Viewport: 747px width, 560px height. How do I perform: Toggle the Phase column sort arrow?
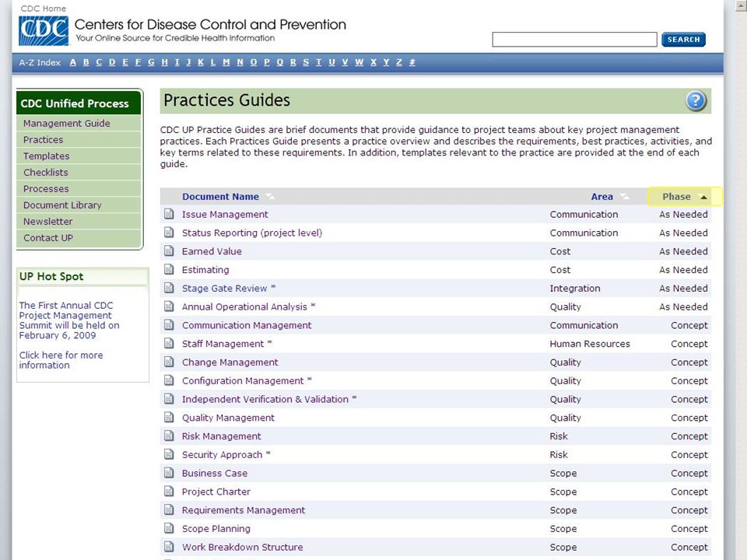pyautogui.click(x=703, y=197)
